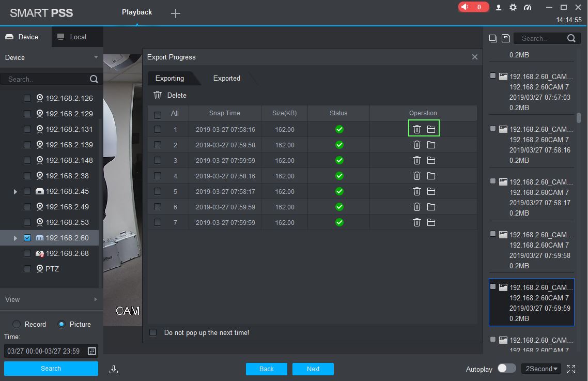Click the Back button
Viewport: 588px width, 381px height.
pos(267,369)
